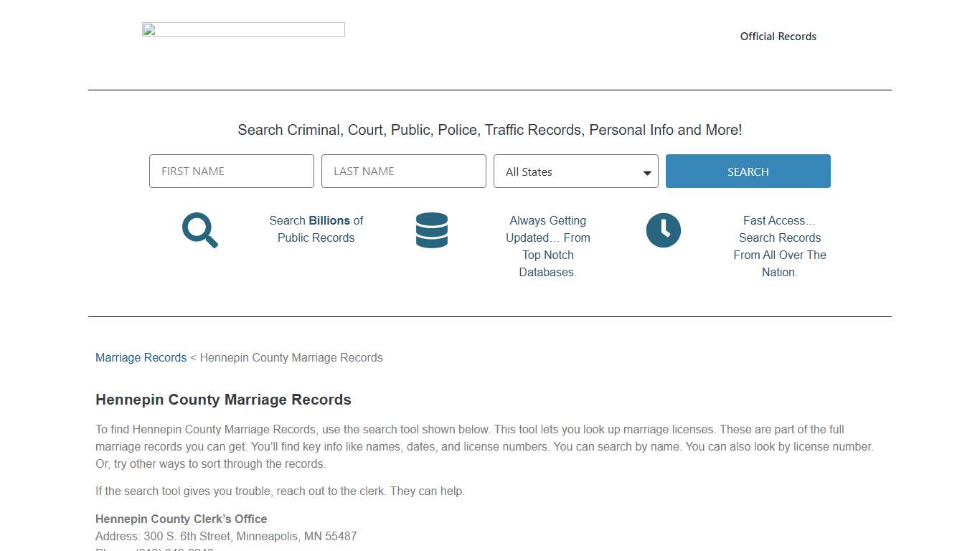Click the broken logo image placeholder

point(242,29)
